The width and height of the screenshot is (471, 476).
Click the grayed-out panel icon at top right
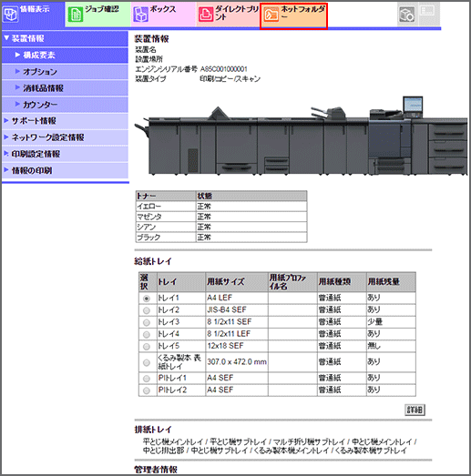click(428, 12)
